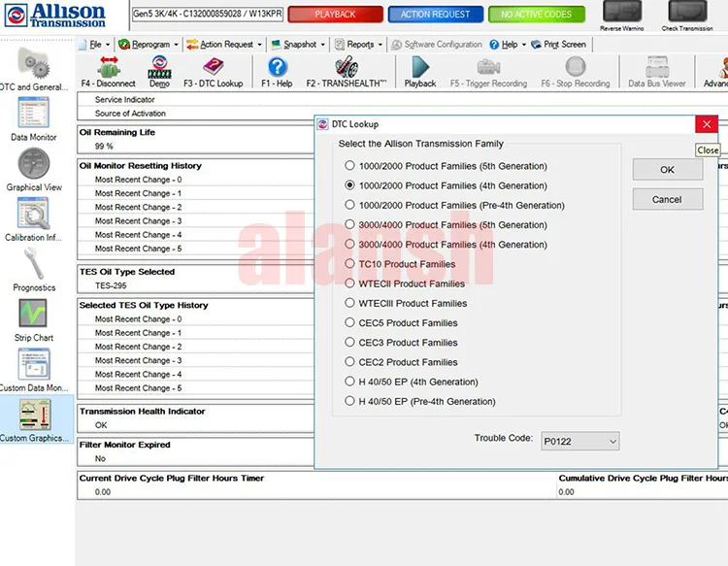Click F4 Disconnect toolbar icon

click(x=108, y=67)
